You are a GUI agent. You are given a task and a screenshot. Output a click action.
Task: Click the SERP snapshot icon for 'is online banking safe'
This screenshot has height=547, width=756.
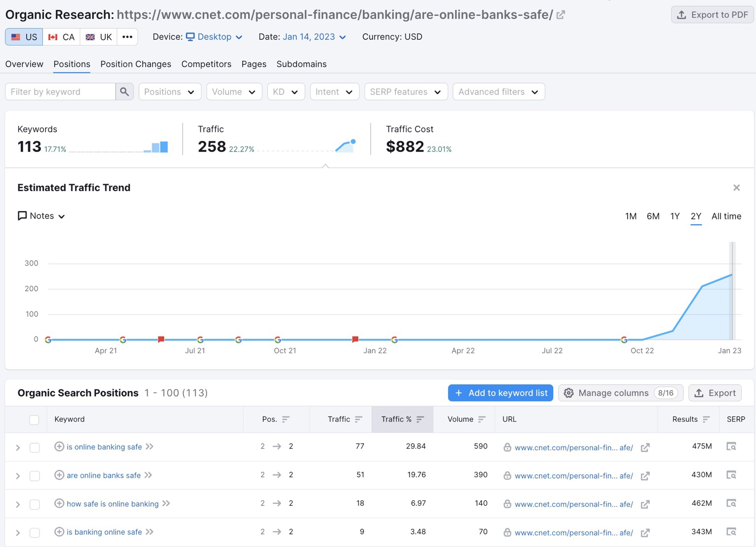pos(731,447)
